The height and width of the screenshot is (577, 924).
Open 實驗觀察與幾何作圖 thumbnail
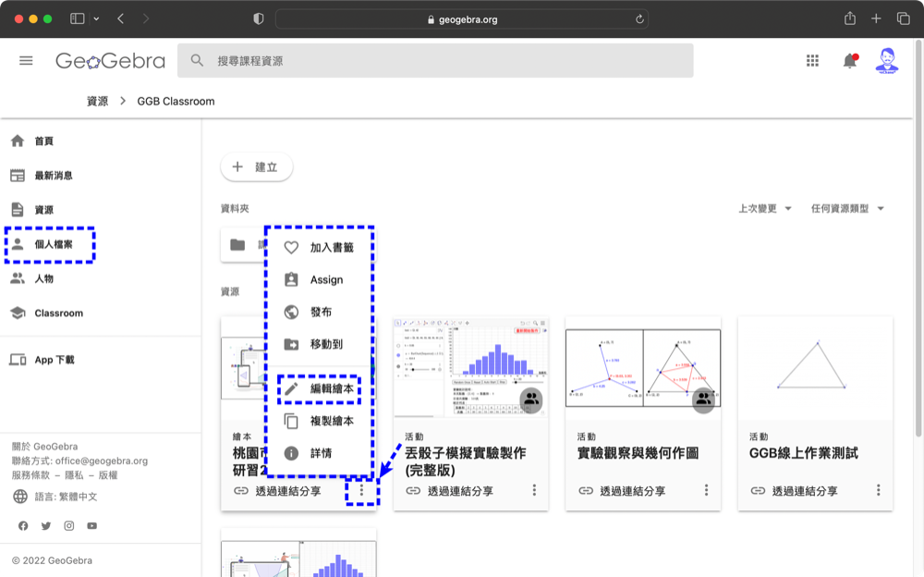(x=643, y=367)
